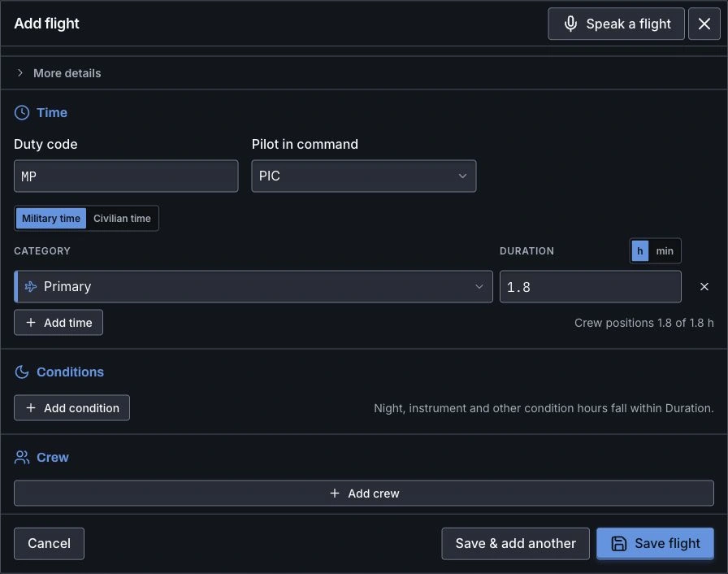Screen dimensions: 728x574
Task: Click the Crew section heading
Action: [53, 458]
